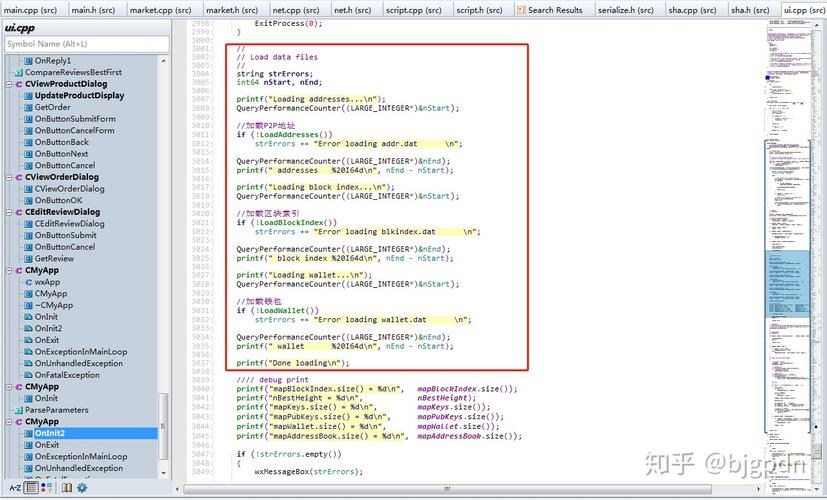The height and width of the screenshot is (500, 827).
Task: Click the method icon beside OnButtonNext
Action: click(x=28, y=154)
